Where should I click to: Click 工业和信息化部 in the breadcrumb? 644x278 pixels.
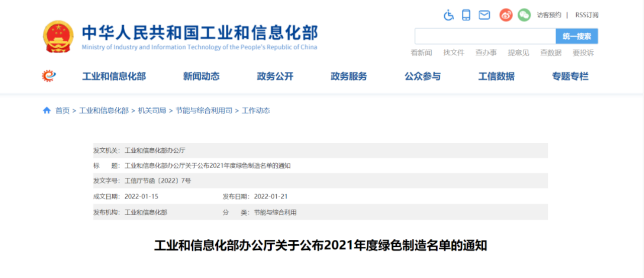104,111
